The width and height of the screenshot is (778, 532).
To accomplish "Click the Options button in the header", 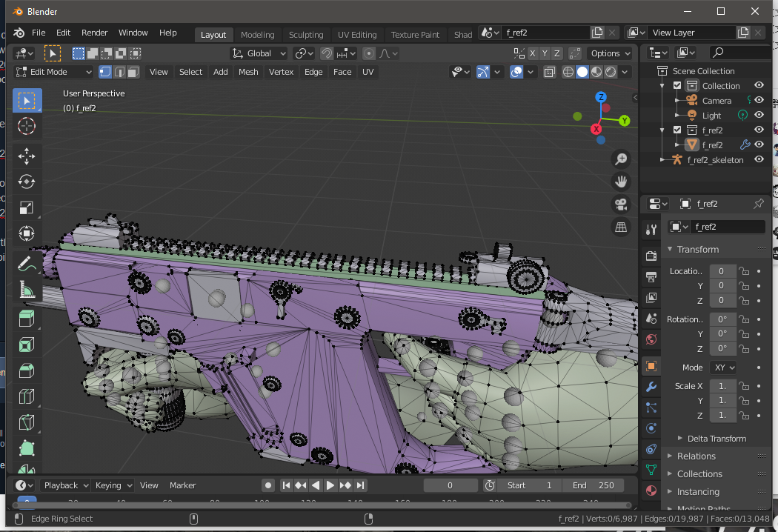I will 610,53.
